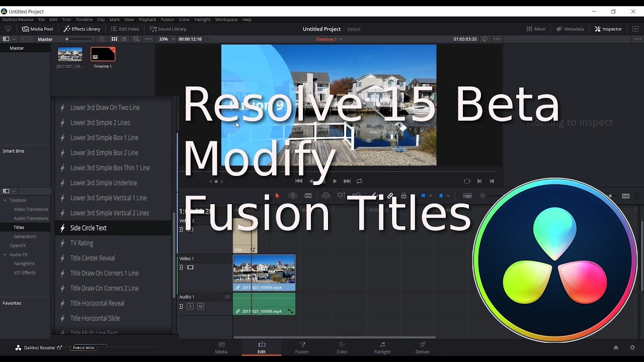Open the Sound Library panel
Viewport: 644px width, 362px height.
168,29
